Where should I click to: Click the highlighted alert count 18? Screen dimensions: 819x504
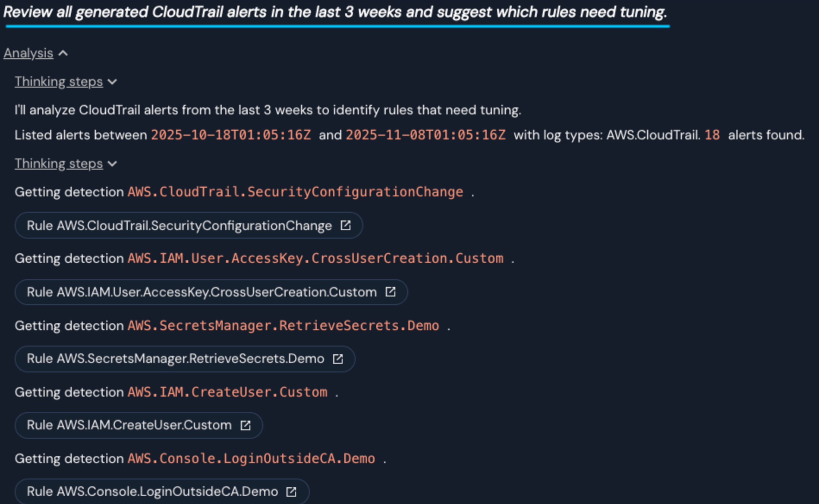coord(712,135)
